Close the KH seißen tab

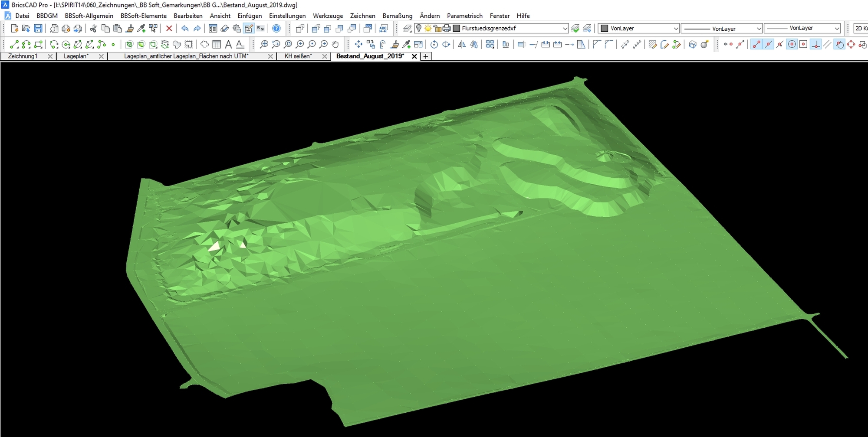click(x=324, y=56)
